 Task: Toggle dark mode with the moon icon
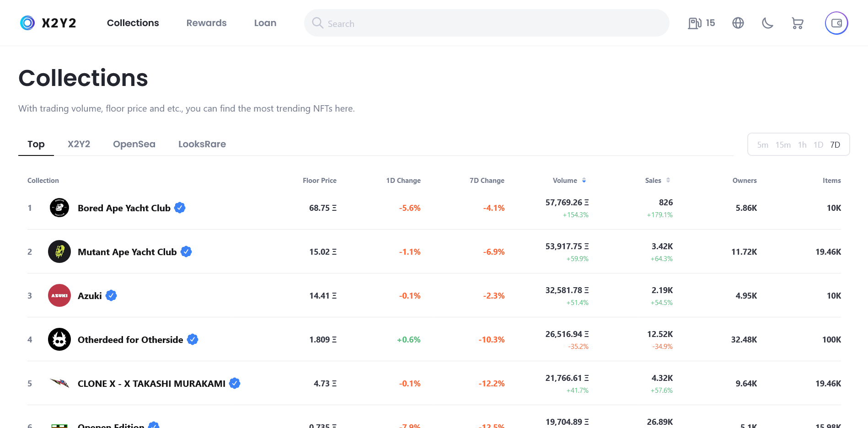point(767,23)
